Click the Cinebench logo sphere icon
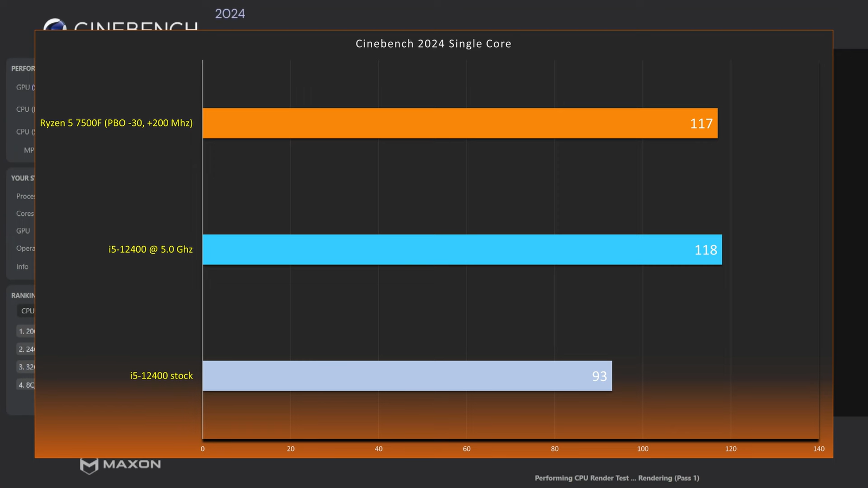The width and height of the screenshot is (868, 488). [54, 25]
